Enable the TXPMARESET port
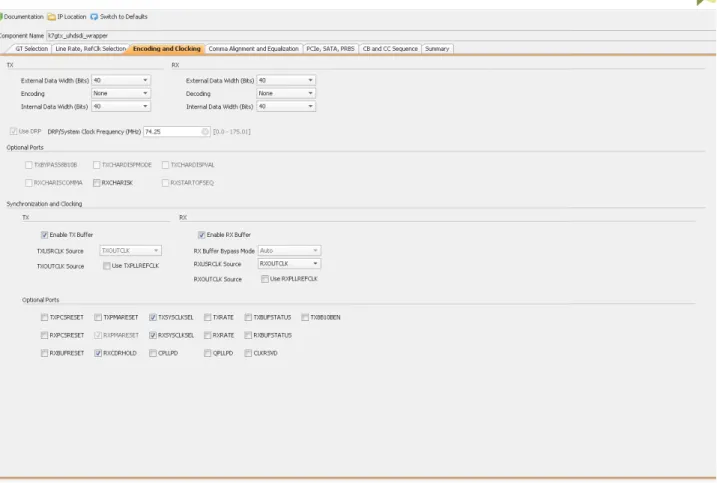This screenshot has height=483, width=717. [98, 317]
